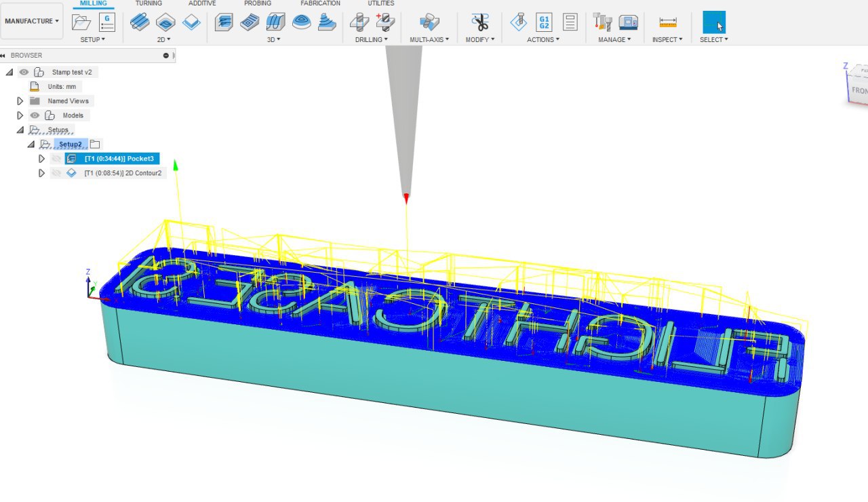Click the folder icon next to Setup2
The height and width of the screenshot is (502, 868).
tap(95, 144)
